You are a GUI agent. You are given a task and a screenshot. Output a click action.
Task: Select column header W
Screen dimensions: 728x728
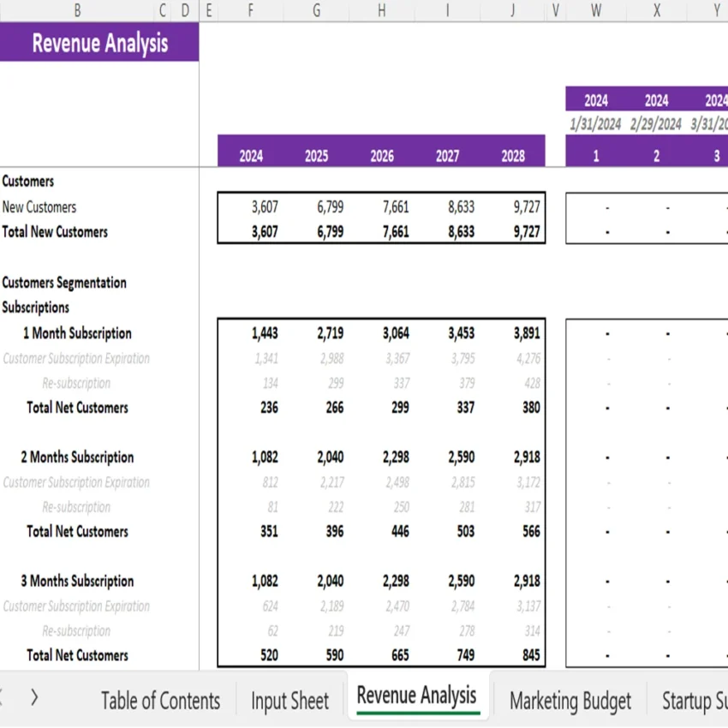click(595, 11)
